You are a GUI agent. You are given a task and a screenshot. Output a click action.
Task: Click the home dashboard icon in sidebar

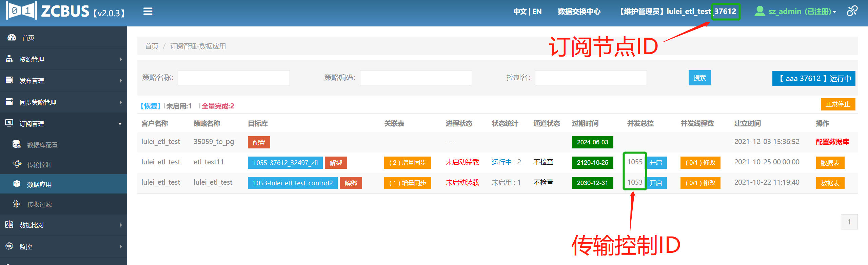(12, 38)
